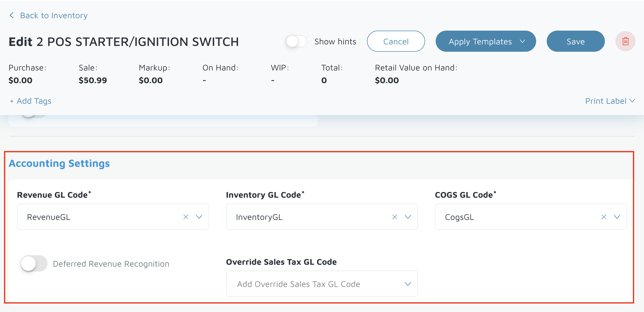
Task: Clear the CogsGL selection with X icon
Action: (x=604, y=217)
